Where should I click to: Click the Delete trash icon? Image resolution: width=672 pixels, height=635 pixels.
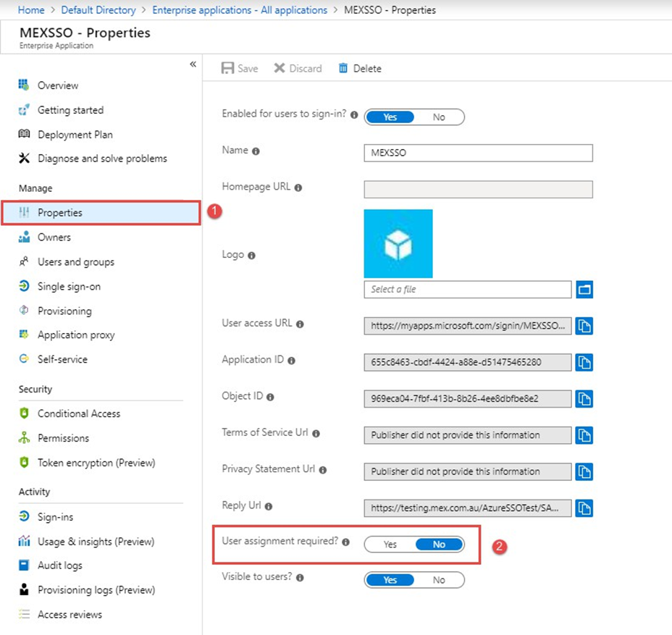343,68
